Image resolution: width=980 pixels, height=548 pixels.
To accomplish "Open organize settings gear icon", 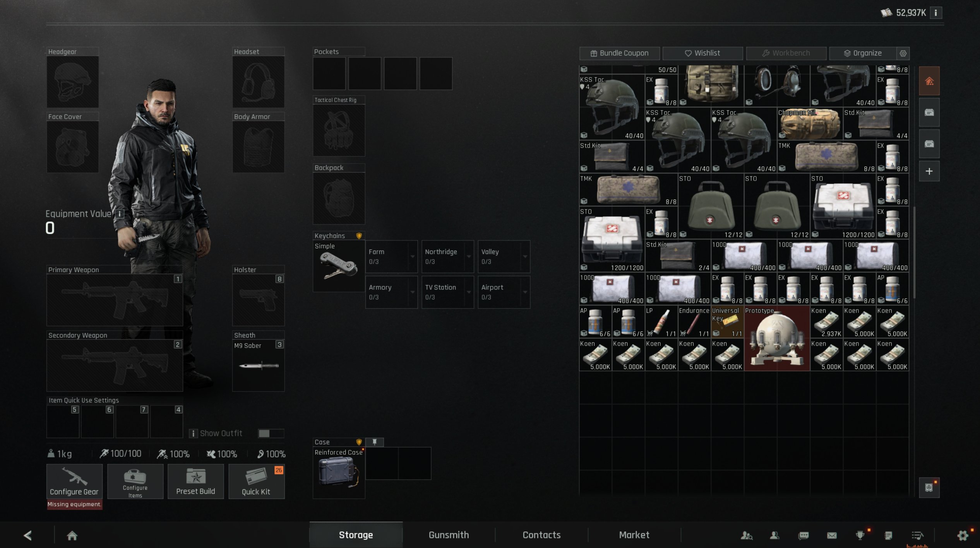I will coord(903,53).
